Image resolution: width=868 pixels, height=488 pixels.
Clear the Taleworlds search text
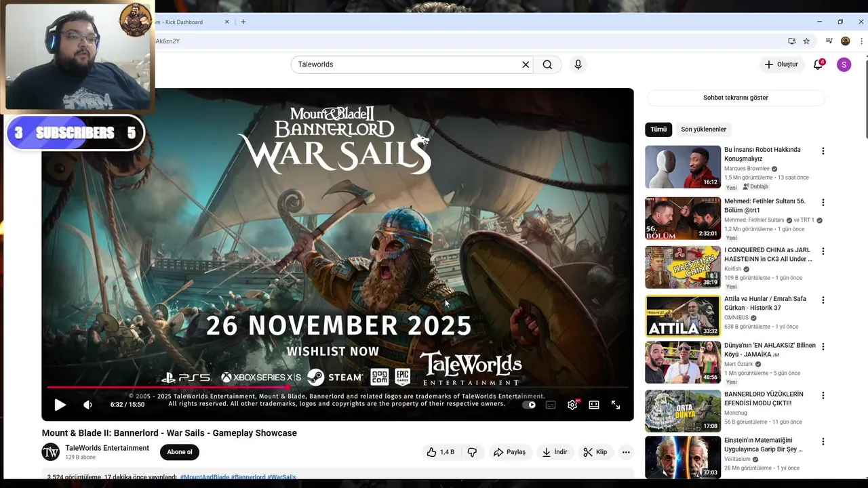526,64
